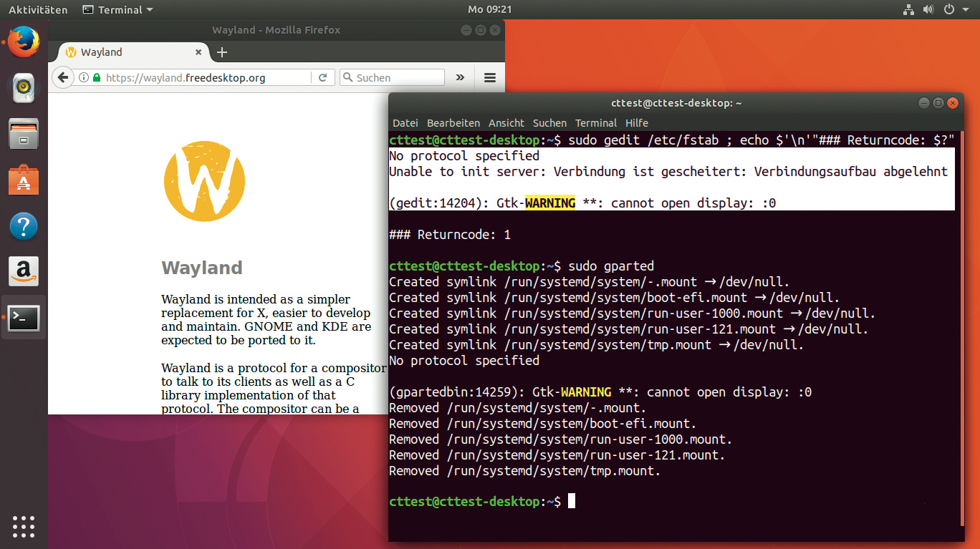The height and width of the screenshot is (549, 980).
Task: Click the gpartedbin:14259 Gtk-WARNING line
Action: coord(600,392)
